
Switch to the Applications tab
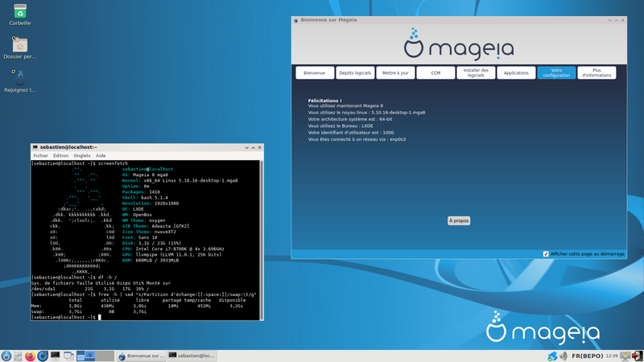click(516, 72)
